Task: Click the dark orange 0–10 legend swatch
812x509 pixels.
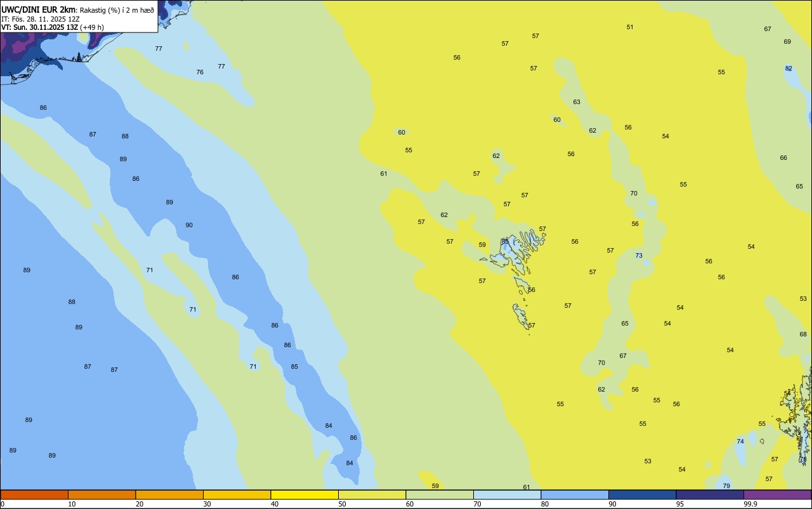Action: [x=34, y=494]
